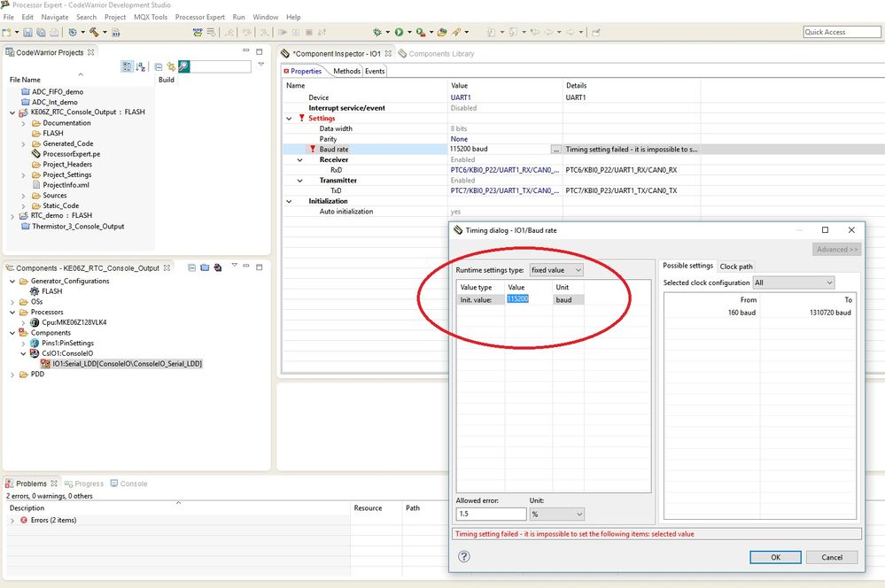Screen dimensions: 885x588
Task: Select Cpu:MKE06Z128VLK4 in Components tree
Action: (74, 322)
